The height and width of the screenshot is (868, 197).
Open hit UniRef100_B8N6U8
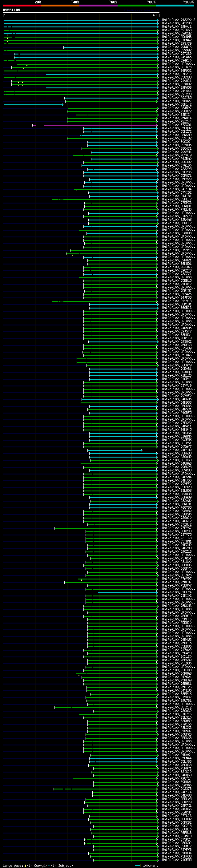pyautogui.click(x=176, y=454)
